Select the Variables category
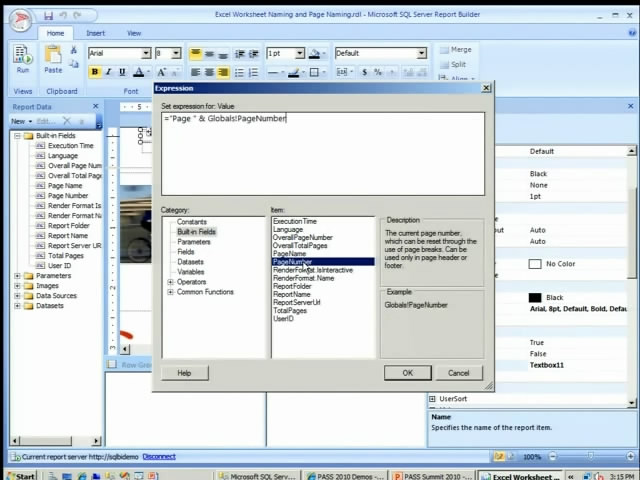This screenshot has height=480, width=640. tap(190, 272)
